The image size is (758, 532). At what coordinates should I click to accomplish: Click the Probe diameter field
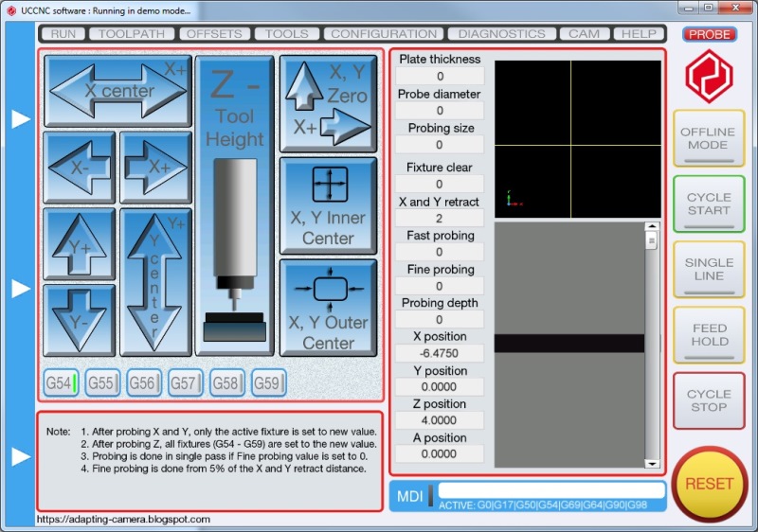(x=440, y=111)
